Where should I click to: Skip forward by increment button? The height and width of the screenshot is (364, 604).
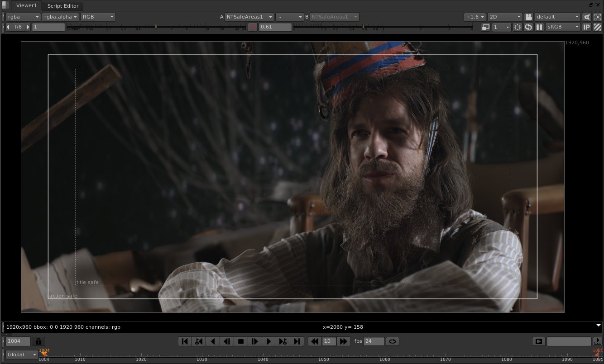coord(344,341)
